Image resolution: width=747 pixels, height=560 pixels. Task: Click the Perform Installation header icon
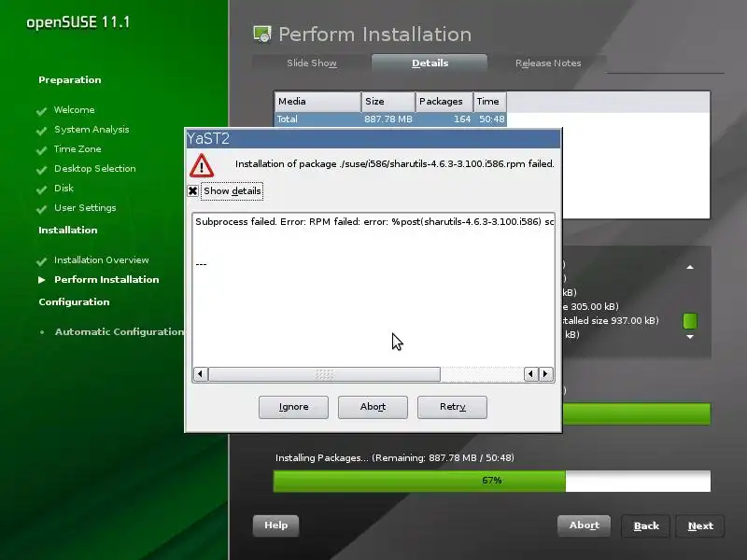coord(262,35)
